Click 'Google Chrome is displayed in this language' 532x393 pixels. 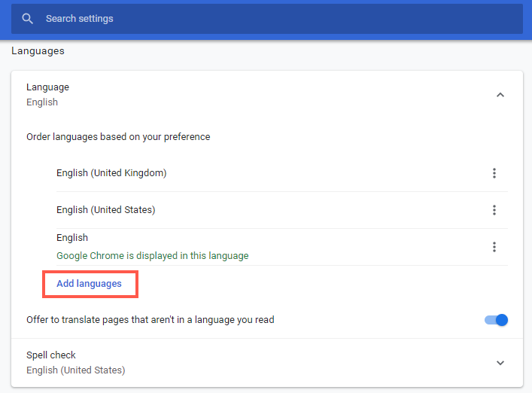pos(152,256)
